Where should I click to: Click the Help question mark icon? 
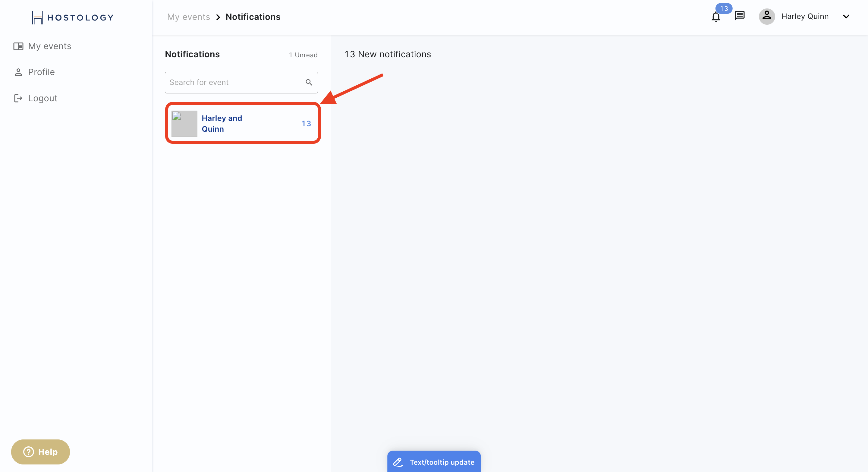click(x=29, y=452)
